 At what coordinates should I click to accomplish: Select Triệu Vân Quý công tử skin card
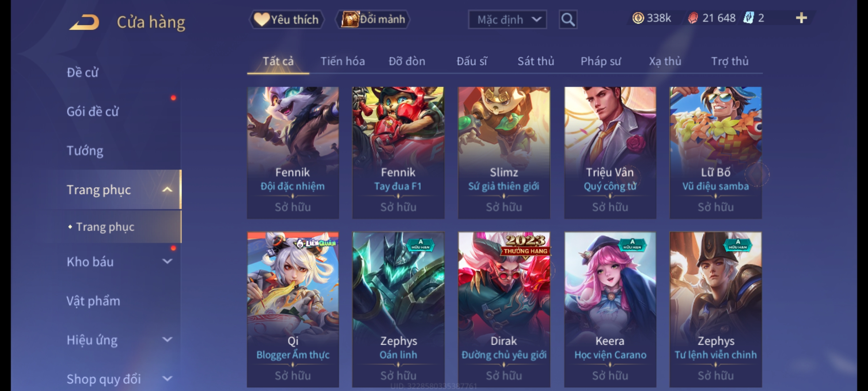[x=610, y=152]
